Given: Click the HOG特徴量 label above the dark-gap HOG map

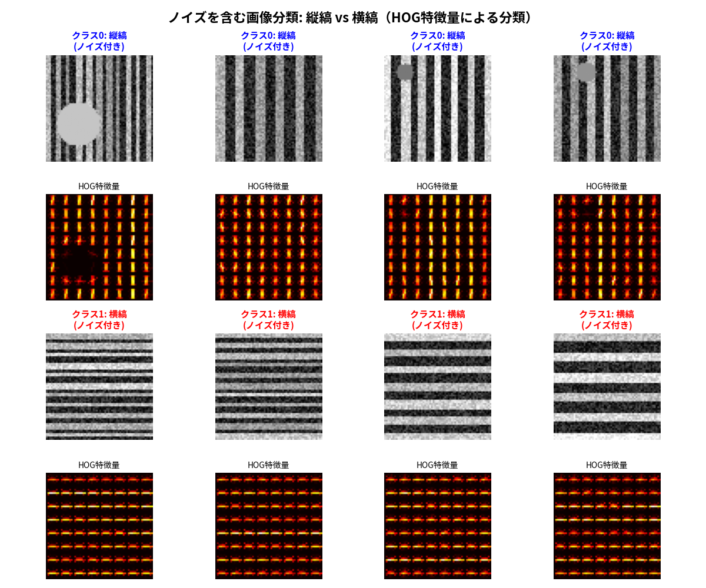Looking at the screenshot, I should pos(99,186).
